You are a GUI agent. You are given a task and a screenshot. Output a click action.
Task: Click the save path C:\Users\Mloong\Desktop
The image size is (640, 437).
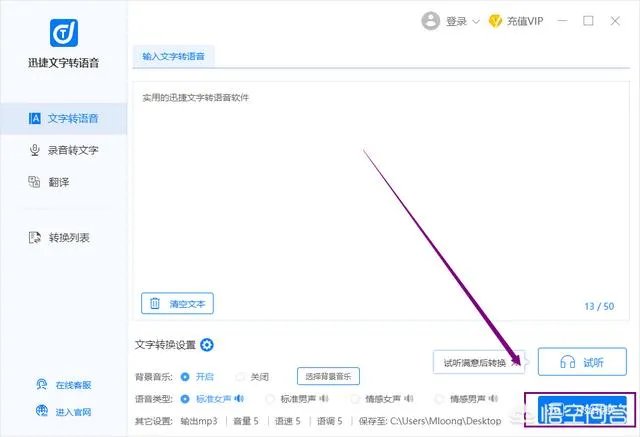tap(446, 421)
